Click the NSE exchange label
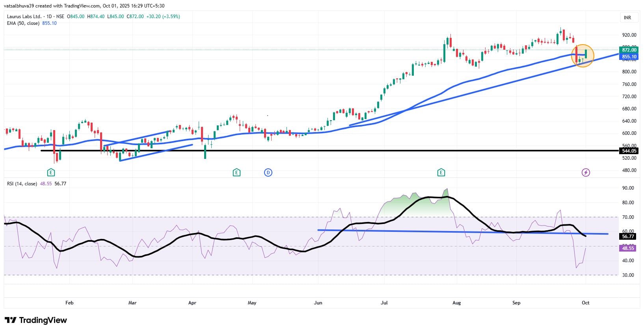644x332 pixels. [60, 17]
